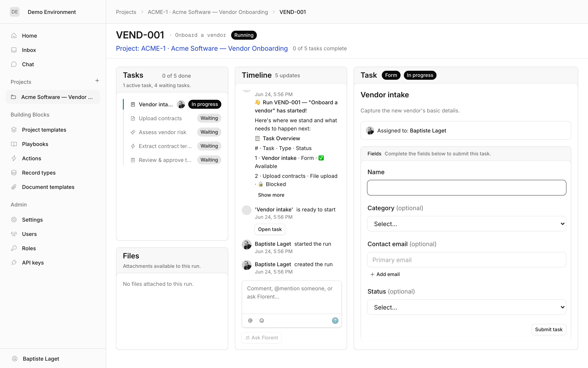Click the emoji smiley icon in comment box
Viewport: 588px width, 368px height.
tap(262, 321)
